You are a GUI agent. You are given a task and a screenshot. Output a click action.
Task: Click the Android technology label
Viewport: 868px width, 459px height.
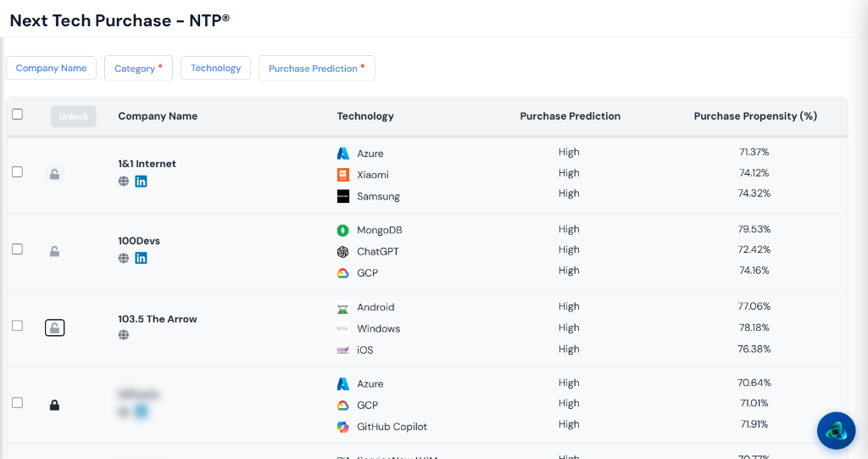click(x=376, y=307)
